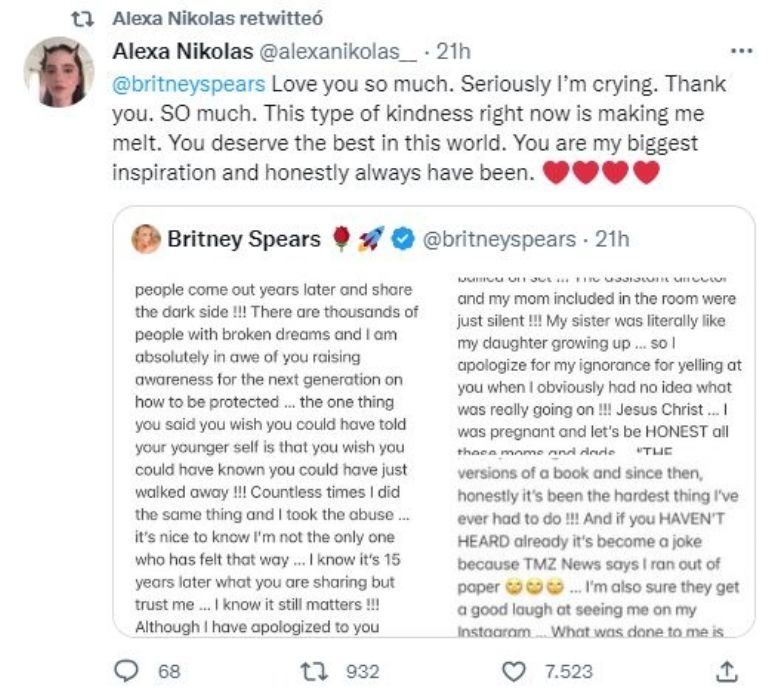Click the share upload icon
The height and width of the screenshot is (699, 768).
pos(728,672)
